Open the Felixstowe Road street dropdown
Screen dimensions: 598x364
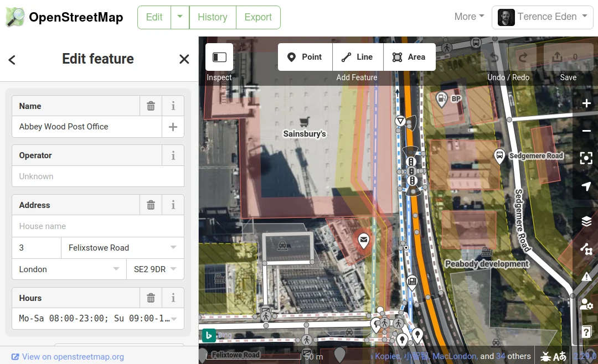tap(173, 247)
